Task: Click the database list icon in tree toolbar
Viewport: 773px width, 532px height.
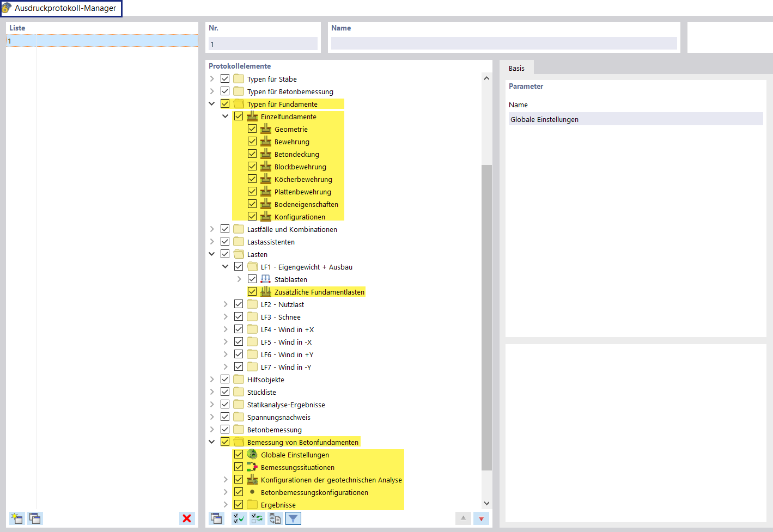Action: 275,518
